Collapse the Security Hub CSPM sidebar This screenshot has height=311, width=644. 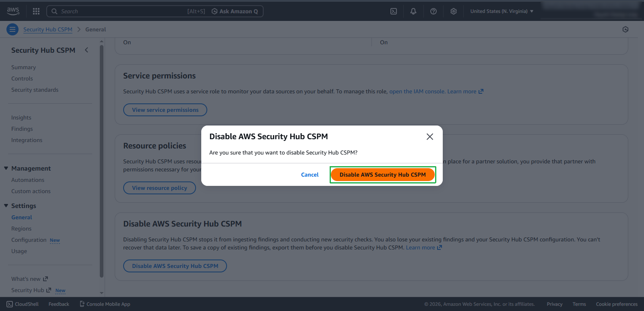pos(87,50)
